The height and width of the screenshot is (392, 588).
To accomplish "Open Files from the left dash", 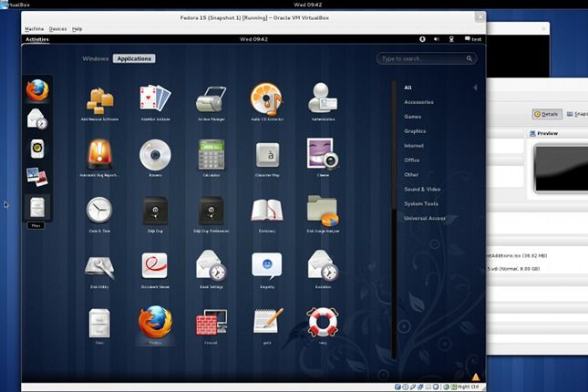I will pyautogui.click(x=37, y=207).
